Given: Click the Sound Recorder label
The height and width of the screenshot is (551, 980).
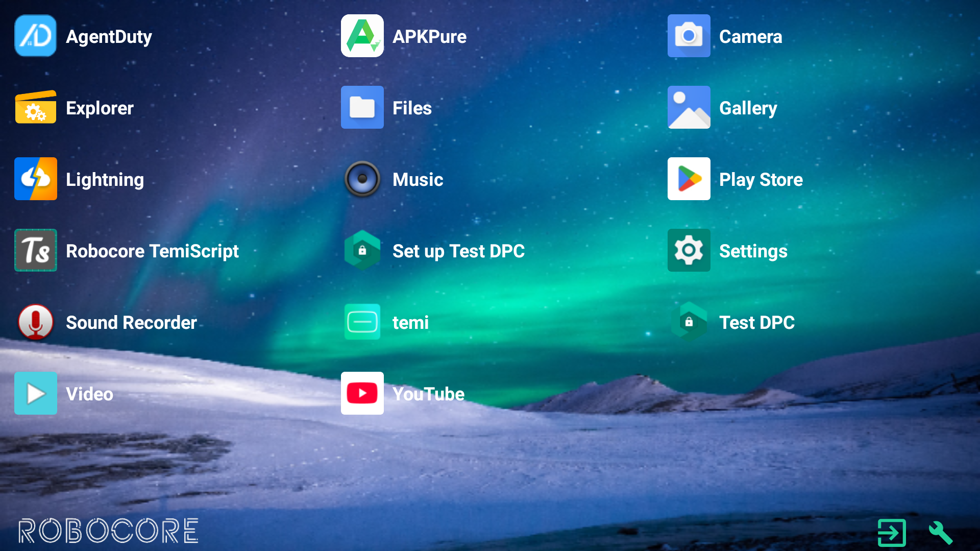Looking at the screenshot, I should tap(131, 323).
